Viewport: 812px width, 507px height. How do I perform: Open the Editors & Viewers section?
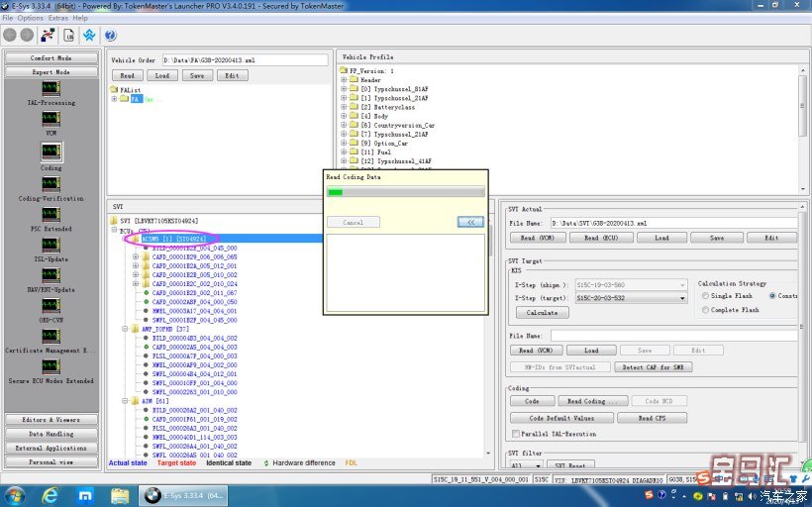click(51, 420)
